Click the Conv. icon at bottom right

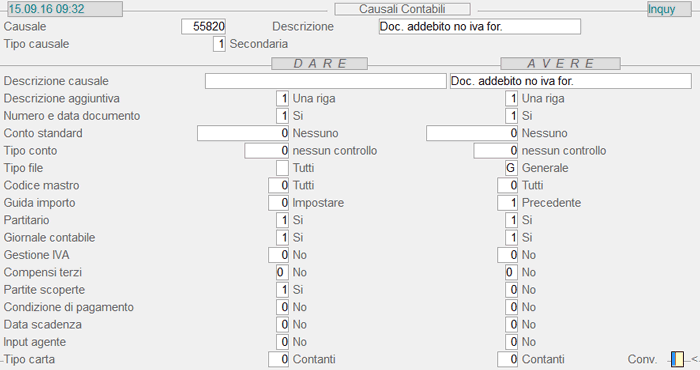coord(677,359)
